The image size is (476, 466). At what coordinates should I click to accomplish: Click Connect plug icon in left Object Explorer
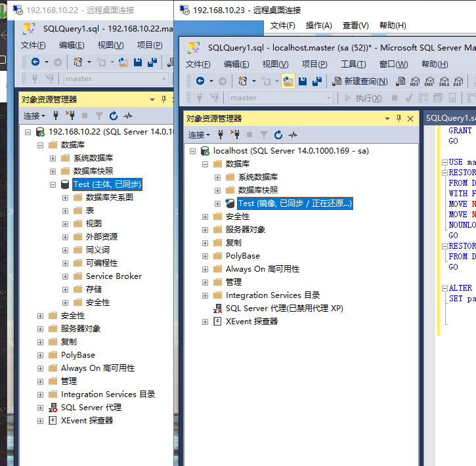point(56,116)
